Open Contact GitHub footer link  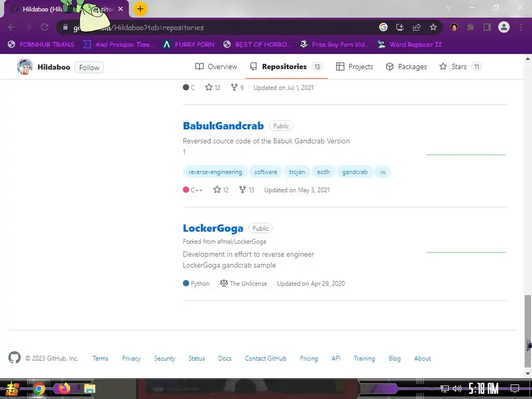(x=265, y=358)
